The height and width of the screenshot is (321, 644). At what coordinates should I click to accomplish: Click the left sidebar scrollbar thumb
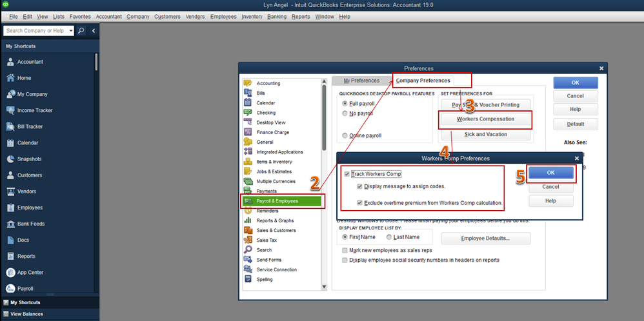pyautogui.click(x=97, y=62)
